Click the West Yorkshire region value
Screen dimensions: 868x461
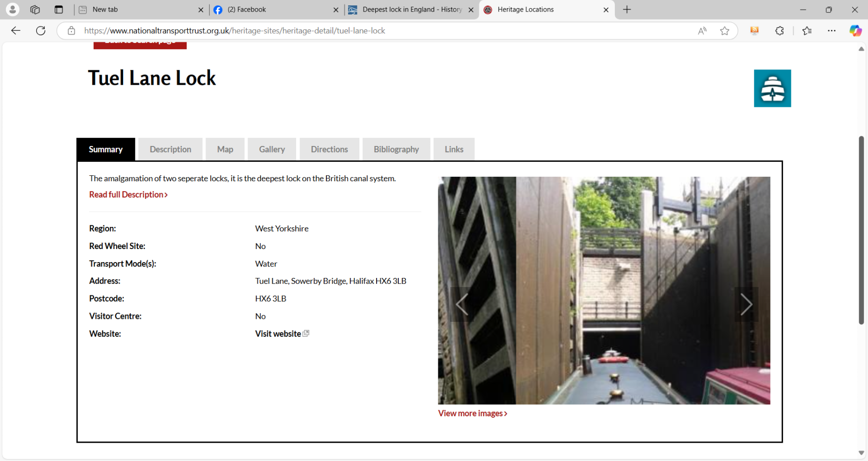point(282,229)
